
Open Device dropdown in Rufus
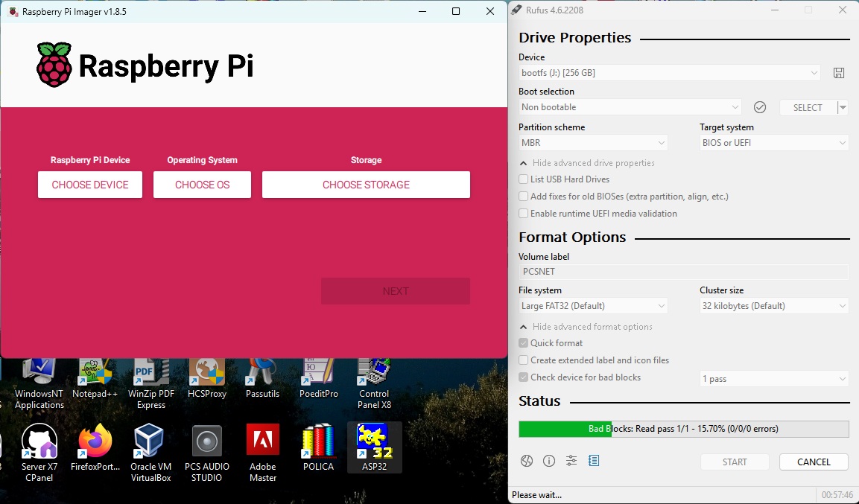pyautogui.click(x=670, y=73)
